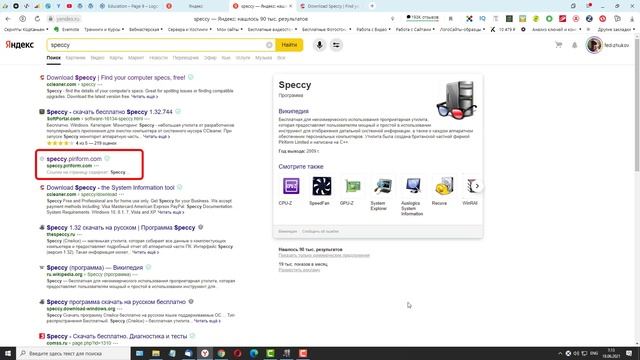Open Opera in taskbar
640x360 pixels.
point(238,353)
